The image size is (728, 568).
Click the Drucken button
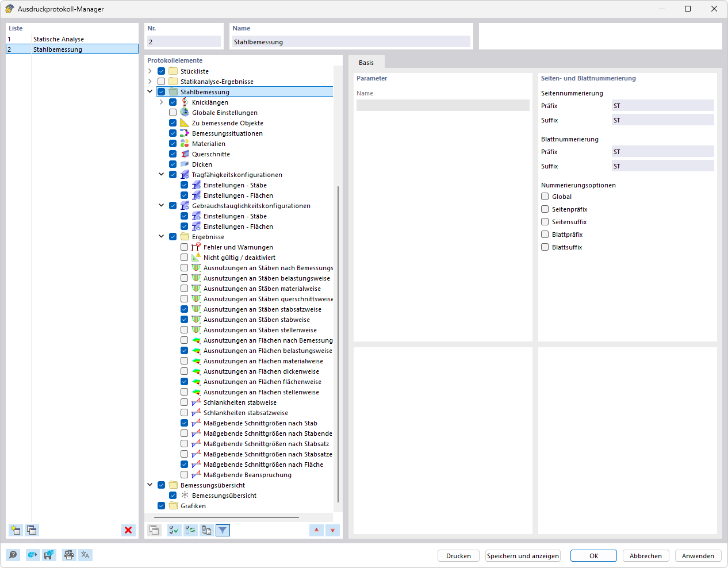pyautogui.click(x=458, y=556)
